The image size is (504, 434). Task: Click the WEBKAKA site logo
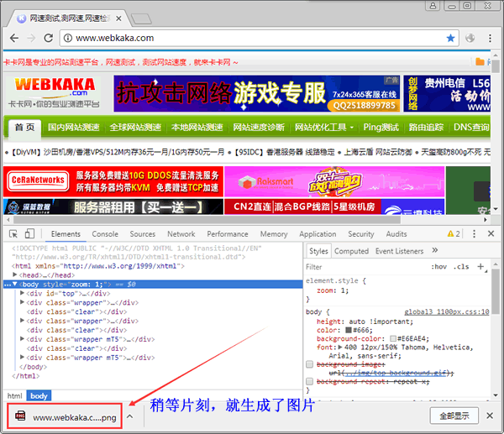(54, 93)
